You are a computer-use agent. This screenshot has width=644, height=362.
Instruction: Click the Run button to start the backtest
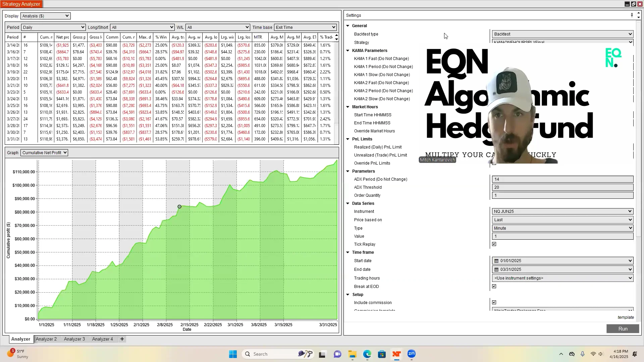click(x=623, y=329)
